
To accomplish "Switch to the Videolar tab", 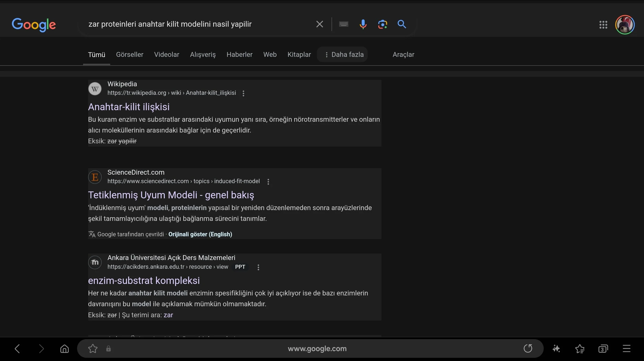I will coord(167,55).
